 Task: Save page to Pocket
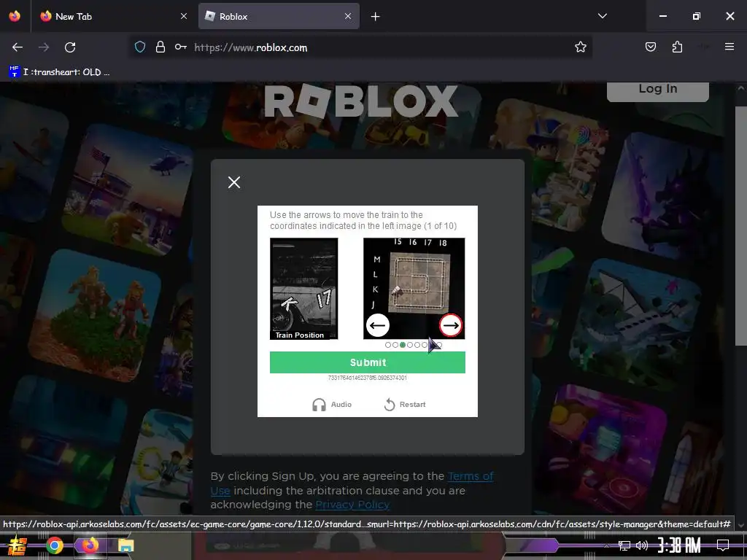click(650, 47)
